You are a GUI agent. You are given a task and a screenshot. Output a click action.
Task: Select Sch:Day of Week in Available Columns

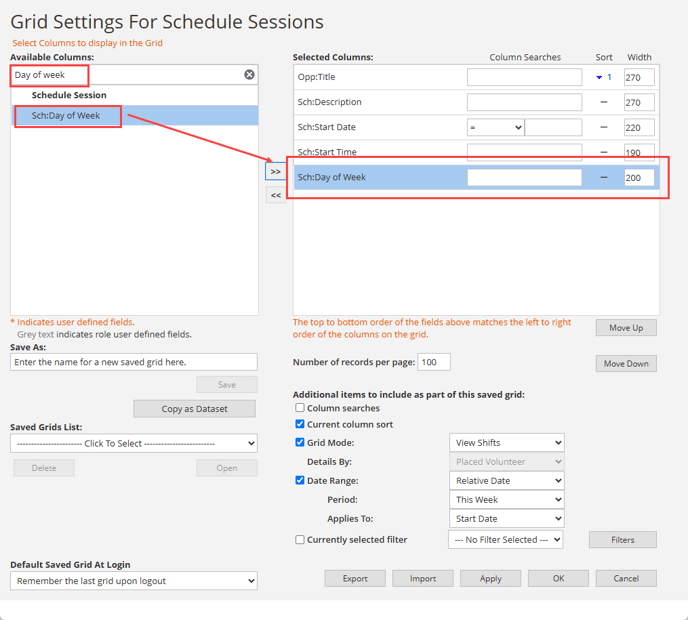pyautogui.click(x=66, y=116)
